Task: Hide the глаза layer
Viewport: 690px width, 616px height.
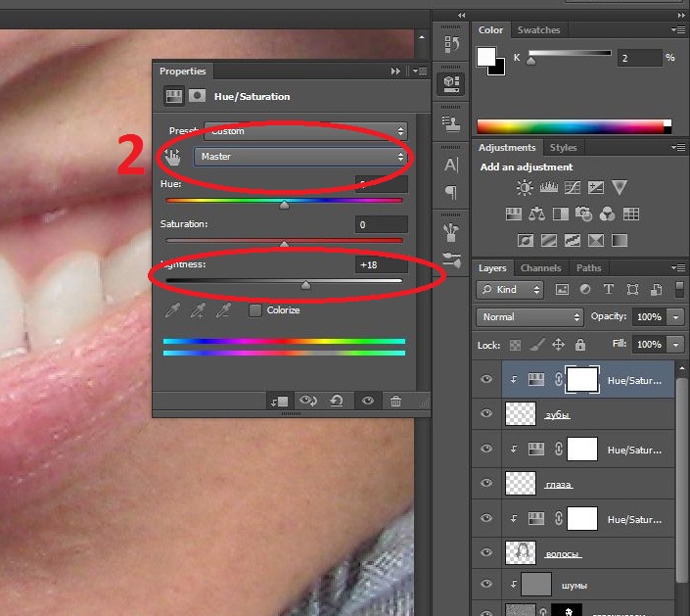Action: [x=486, y=483]
